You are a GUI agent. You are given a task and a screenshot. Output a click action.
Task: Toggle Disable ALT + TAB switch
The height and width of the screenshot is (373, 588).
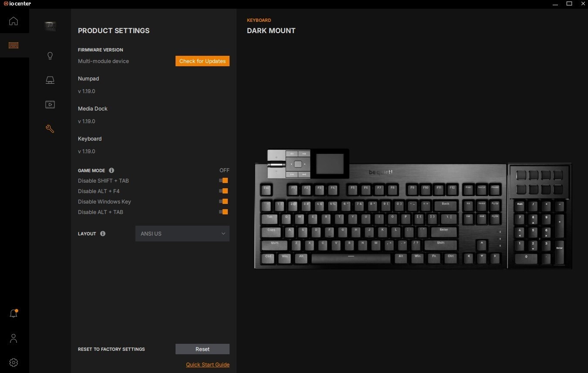click(224, 212)
